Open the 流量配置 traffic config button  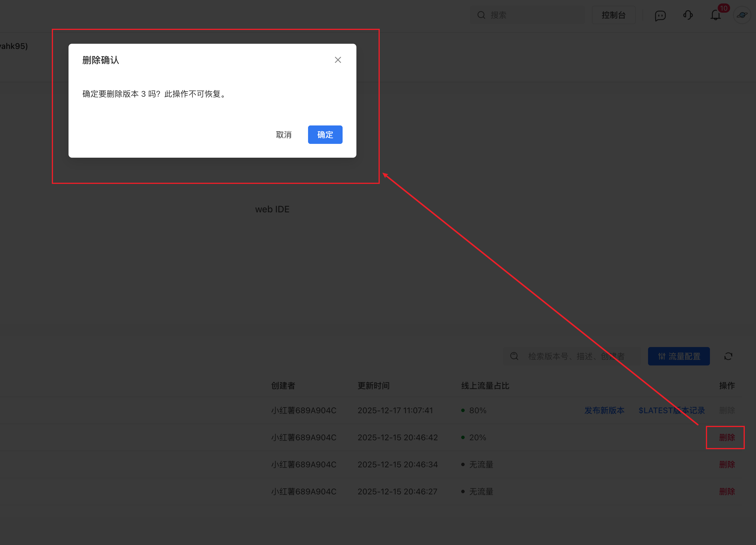point(679,357)
